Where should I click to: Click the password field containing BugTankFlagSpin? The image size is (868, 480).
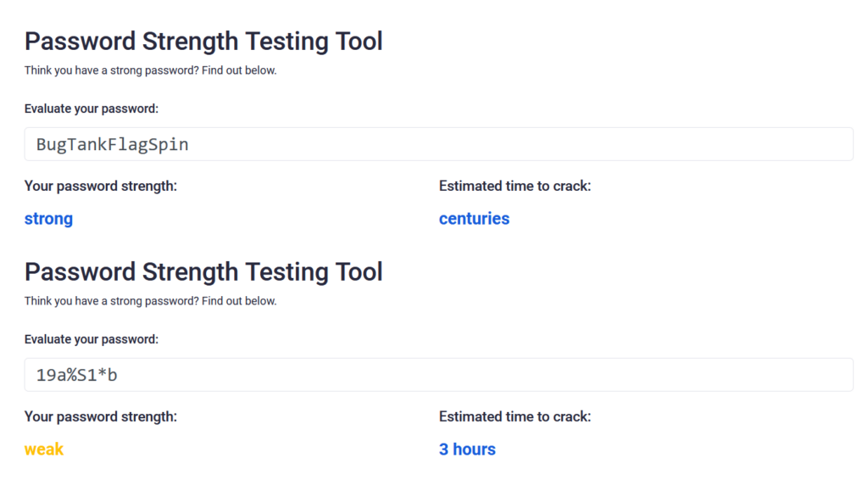(x=438, y=144)
